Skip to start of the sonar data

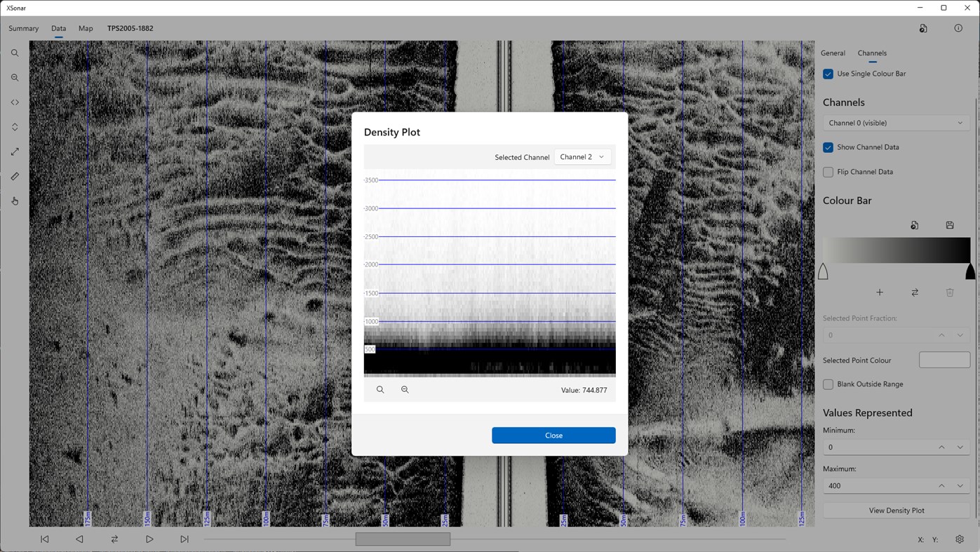click(45, 539)
